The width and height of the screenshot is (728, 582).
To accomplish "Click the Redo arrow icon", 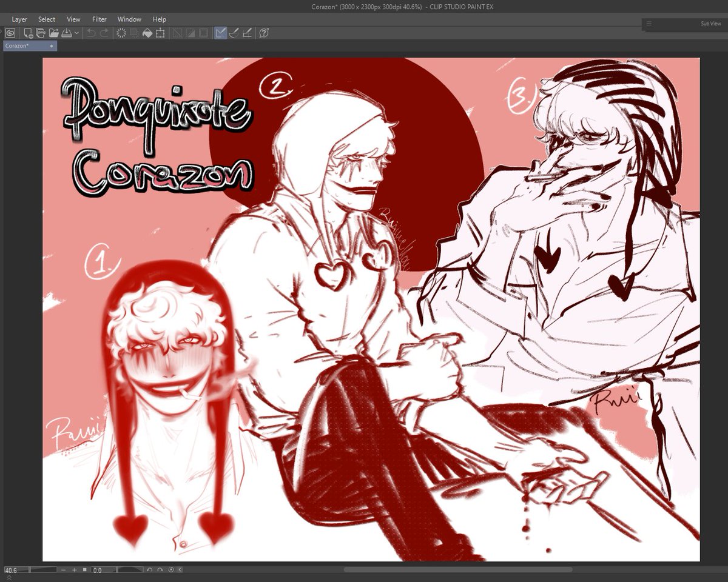I will click(x=104, y=33).
